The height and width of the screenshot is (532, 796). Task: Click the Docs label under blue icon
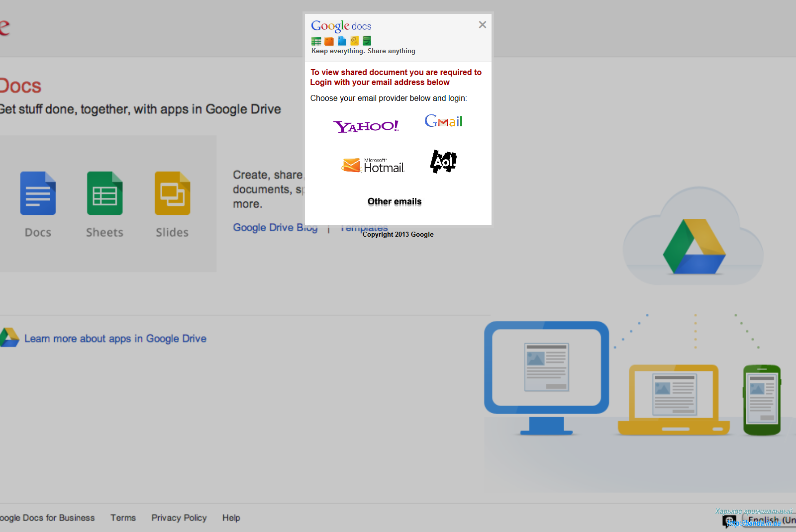pyautogui.click(x=38, y=232)
